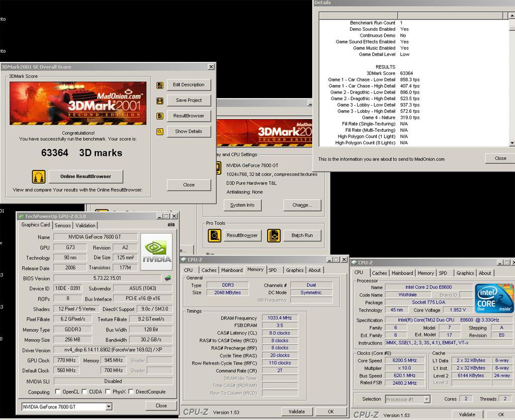The height and width of the screenshot is (420, 515).
Task: Toggle the CUDA checkbox in GPU-Z
Action: (x=84, y=391)
